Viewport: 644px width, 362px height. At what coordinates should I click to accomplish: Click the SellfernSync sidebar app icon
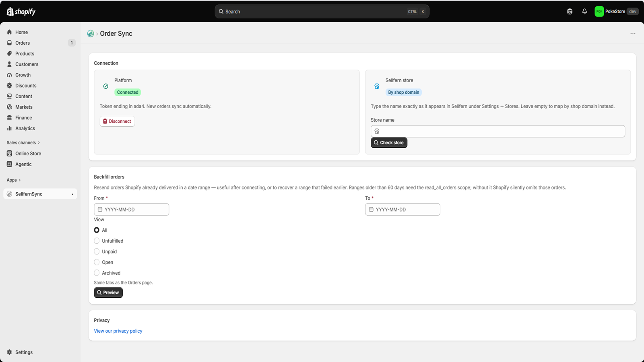click(x=10, y=194)
